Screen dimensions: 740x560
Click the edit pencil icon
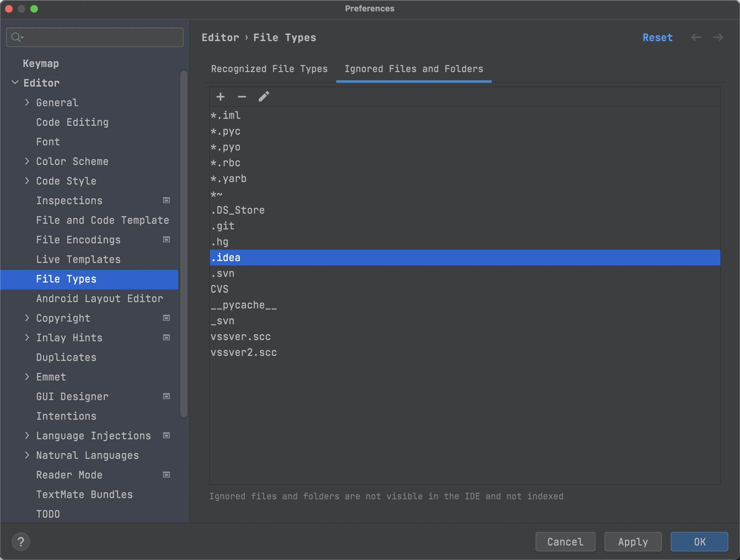click(264, 97)
